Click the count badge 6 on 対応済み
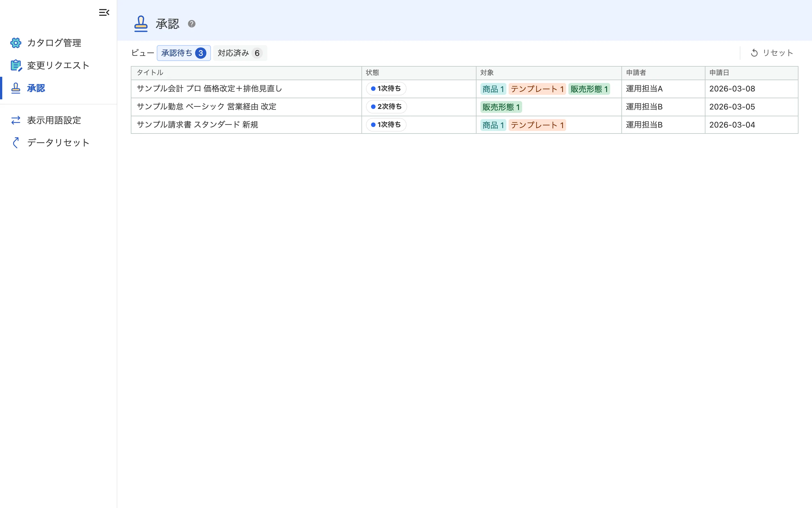The image size is (812, 508). pos(257,53)
